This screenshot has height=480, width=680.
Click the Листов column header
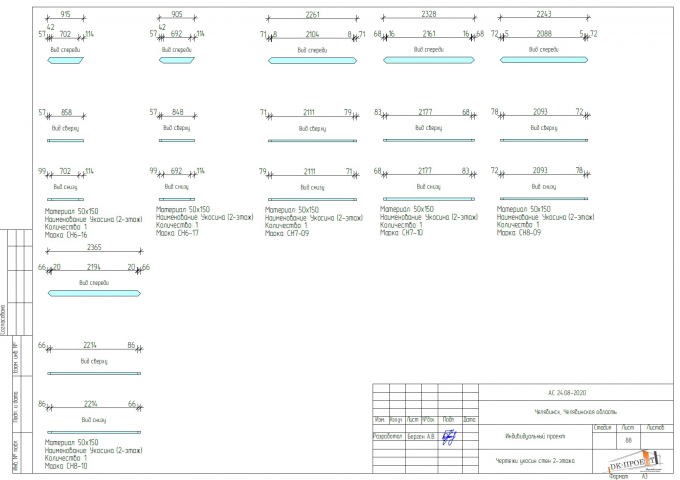point(655,428)
